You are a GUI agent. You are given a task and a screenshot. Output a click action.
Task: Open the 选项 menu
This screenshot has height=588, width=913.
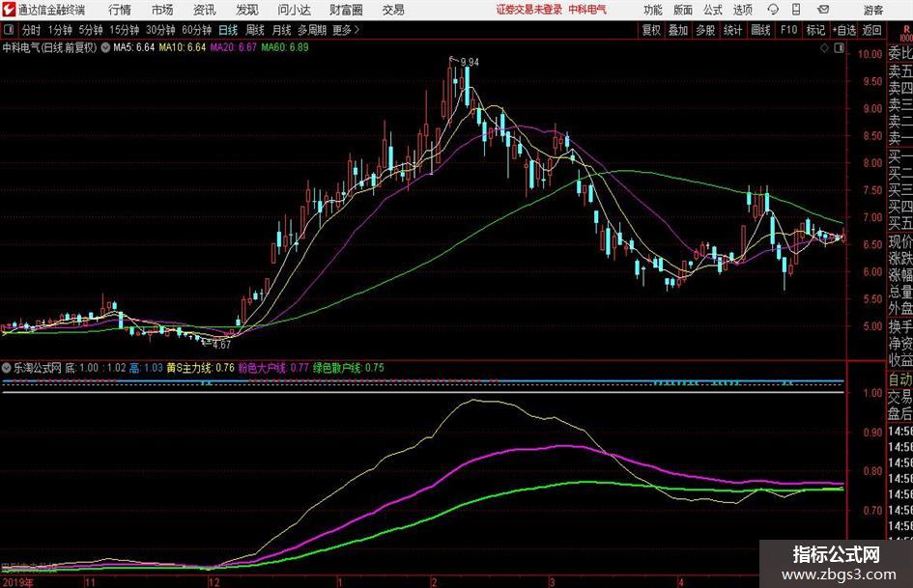pos(742,10)
